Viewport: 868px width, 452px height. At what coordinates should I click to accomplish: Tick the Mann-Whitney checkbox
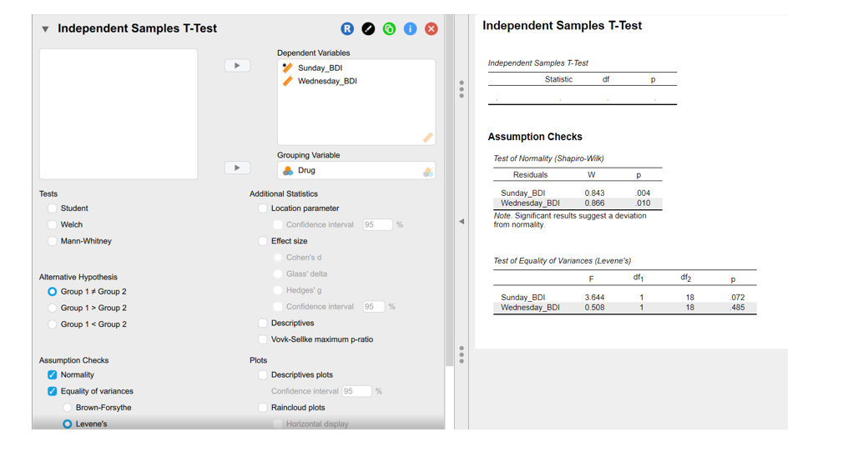pyautogui.click(x=53, y=241)
